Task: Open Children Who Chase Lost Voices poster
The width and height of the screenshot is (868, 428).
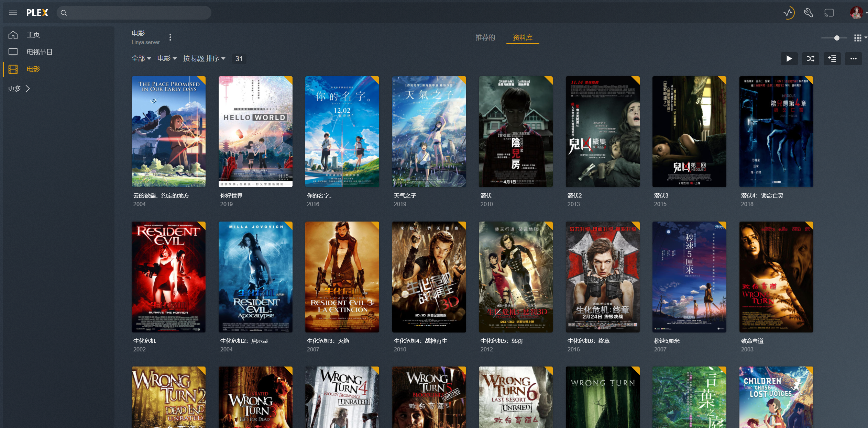Action: click(x=776, y=397)
